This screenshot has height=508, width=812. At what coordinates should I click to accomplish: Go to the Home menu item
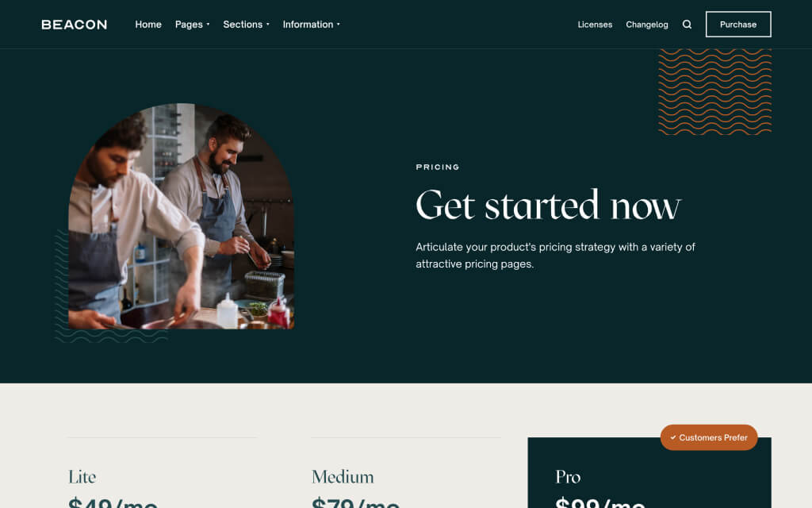(x=148, y=25)
